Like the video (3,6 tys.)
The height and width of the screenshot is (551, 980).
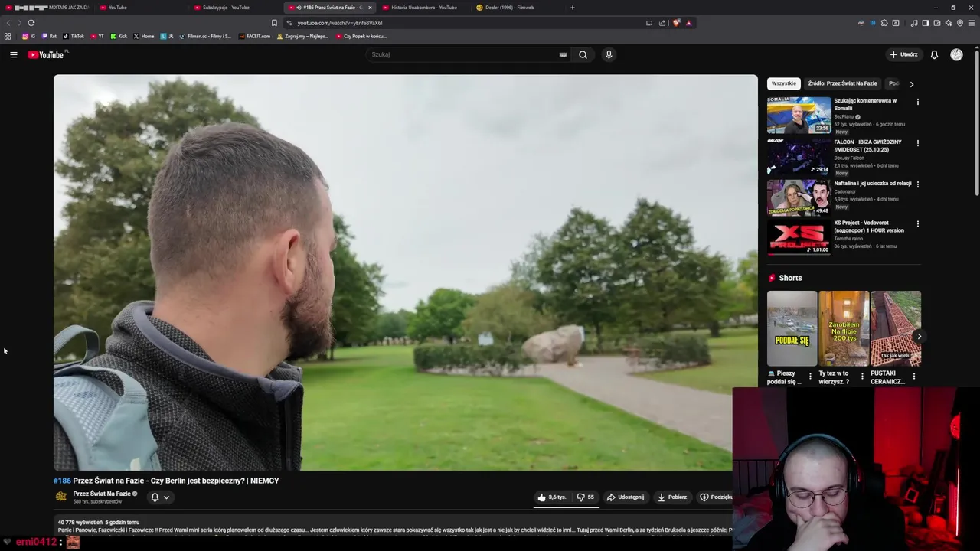(552, 497)
